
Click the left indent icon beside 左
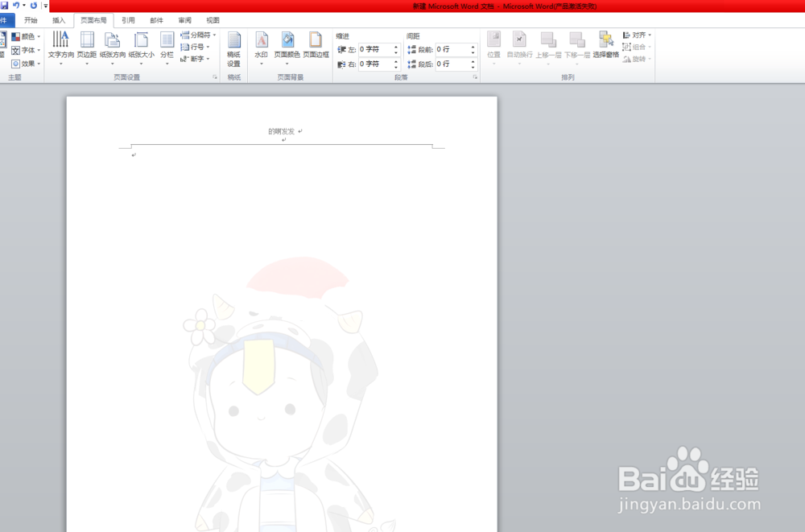(341, 49)
